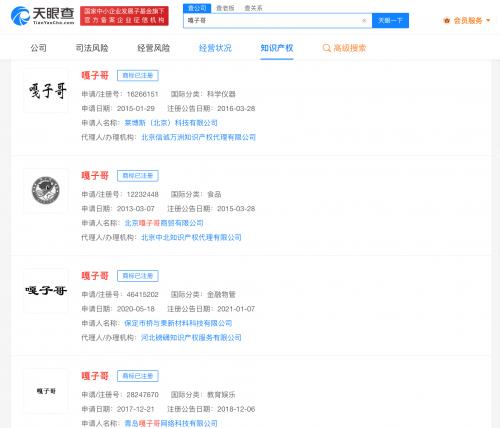This screenshot has height=428, width=500.
Task: Open the 经营状况 tab
Action: [215, 48]
